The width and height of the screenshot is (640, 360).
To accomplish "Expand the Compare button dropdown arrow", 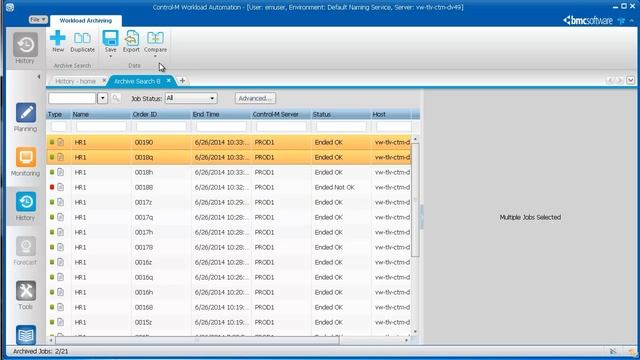I will [x=155, y=56].
